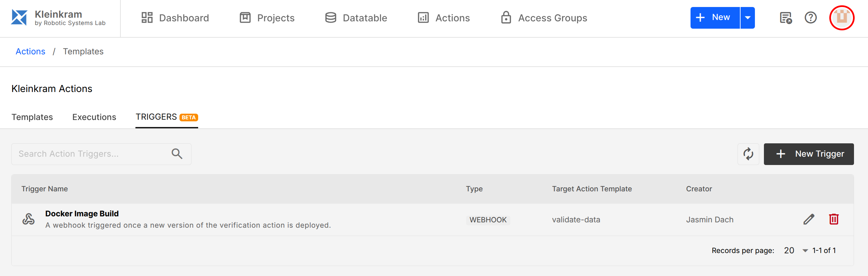Select the Triggers beta tab
868x276 pixels.
click(166, 117)
